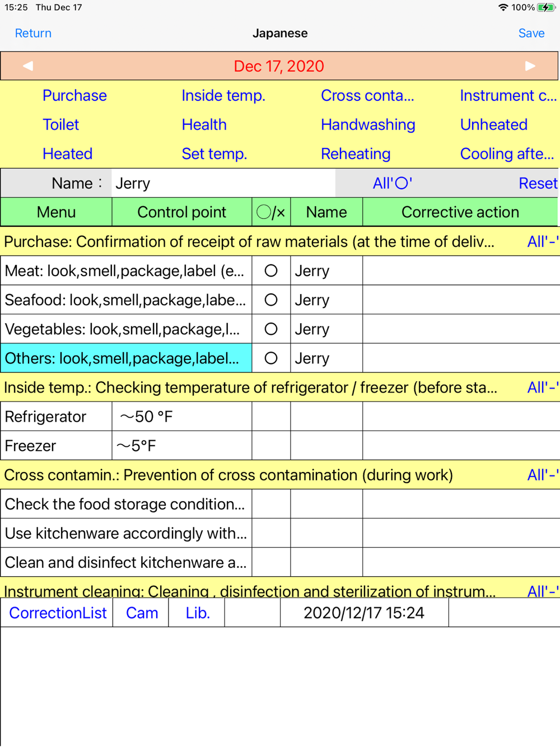
Task: Go to next day with right arrow
Action: tap(530, 66)
